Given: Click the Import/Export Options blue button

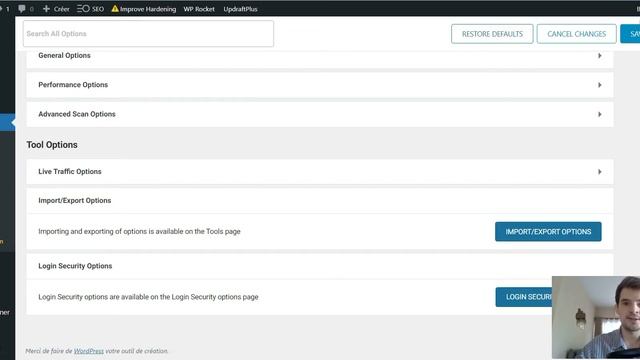Looking at the screenshot, I should (548, 231).
